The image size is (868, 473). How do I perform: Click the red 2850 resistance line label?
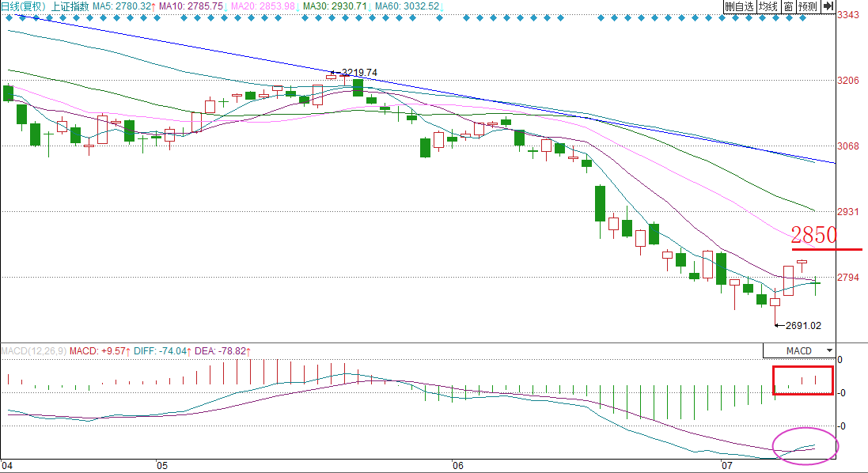pyautogui.click(x=813, y=235)
